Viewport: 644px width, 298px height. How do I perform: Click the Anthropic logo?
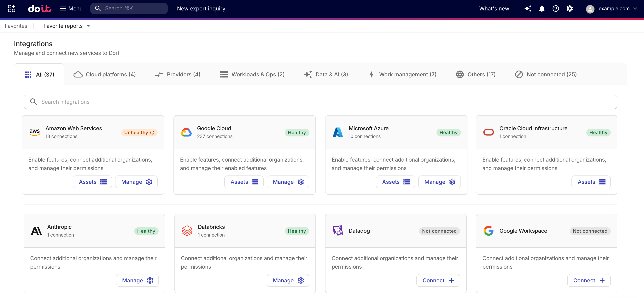tap(36, 231)
